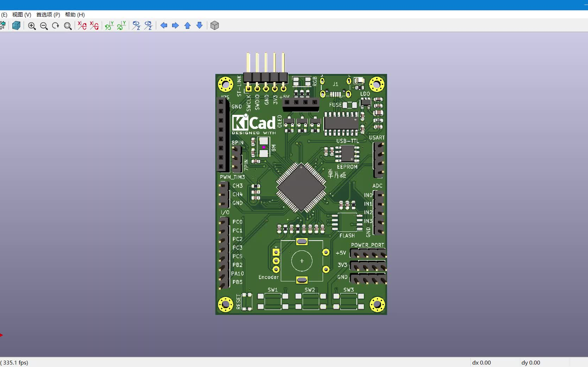
Task: Rotate the board around X axis clockwise
Action: [x=82, y=26]
